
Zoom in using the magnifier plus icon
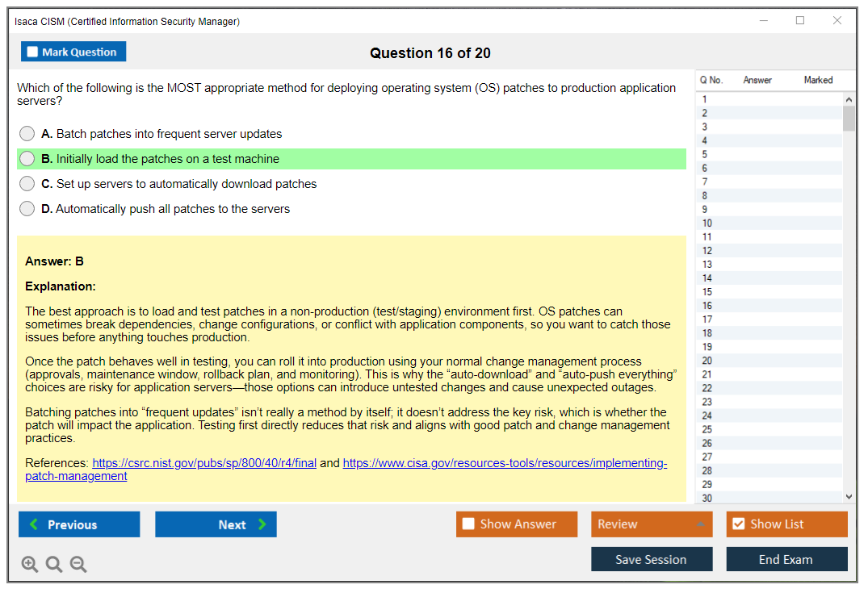tap(29, 564)
